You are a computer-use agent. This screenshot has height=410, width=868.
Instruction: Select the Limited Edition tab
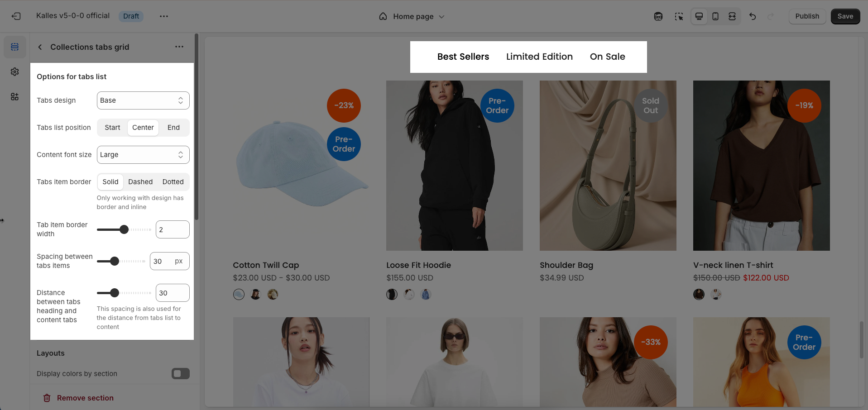coord(539,57)
